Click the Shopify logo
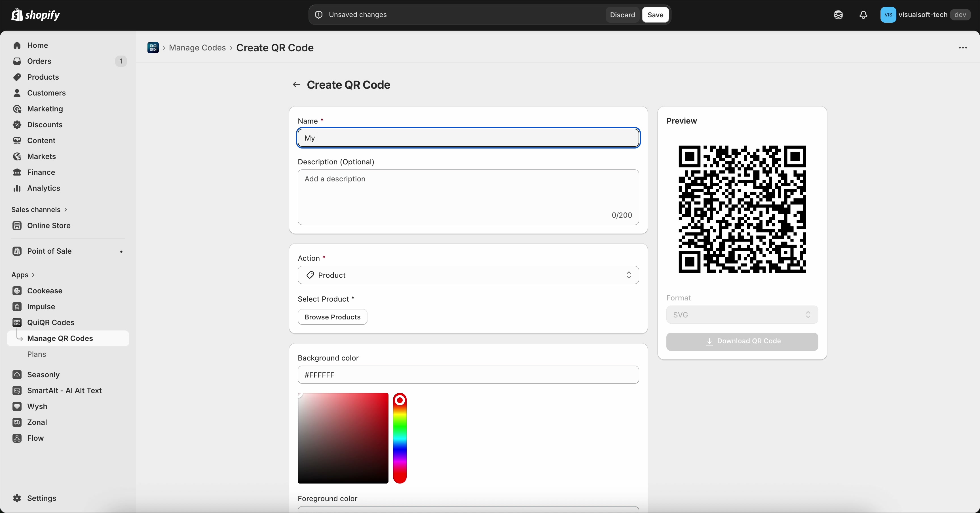 pos(36,15)
